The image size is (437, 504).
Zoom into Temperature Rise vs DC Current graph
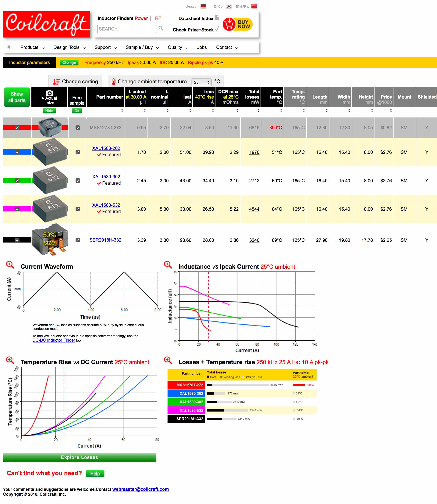coord(10,360)
